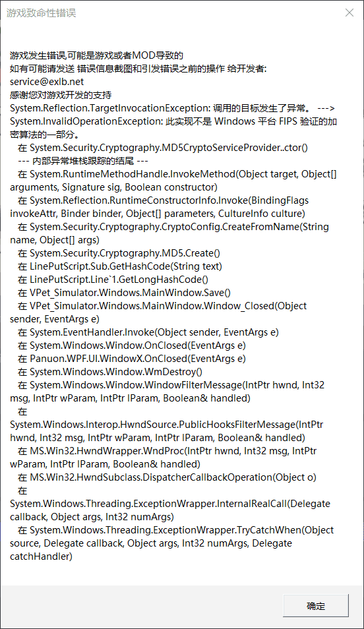Screen dimensions: 364x629
Task: Click the VPet_Simulator.Windows.MainWindow.Save() line
Action: (124, 293)
